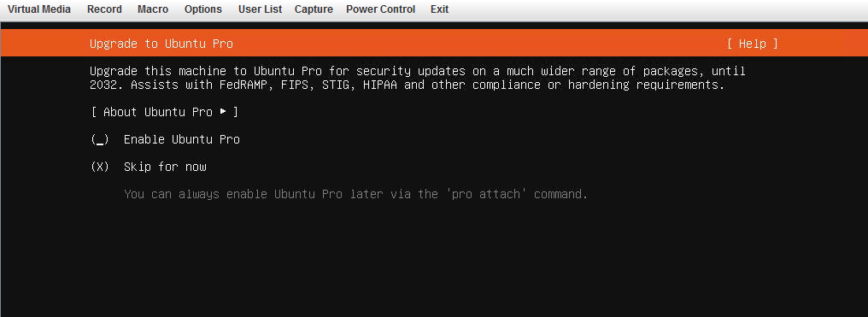Open the Capture menu
Viewport: 868px width, 317px height.
314,9
